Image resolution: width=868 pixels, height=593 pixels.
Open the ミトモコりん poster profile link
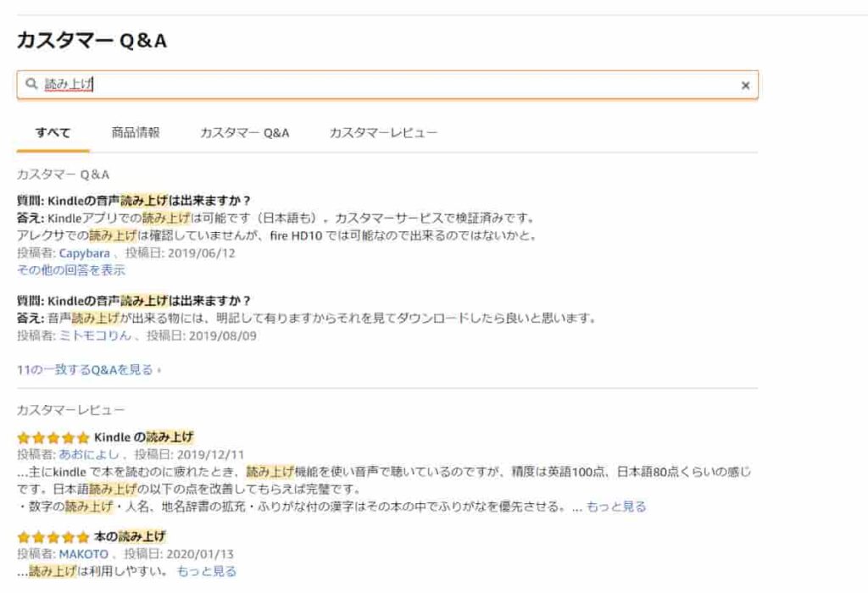[x=95, y=335]
